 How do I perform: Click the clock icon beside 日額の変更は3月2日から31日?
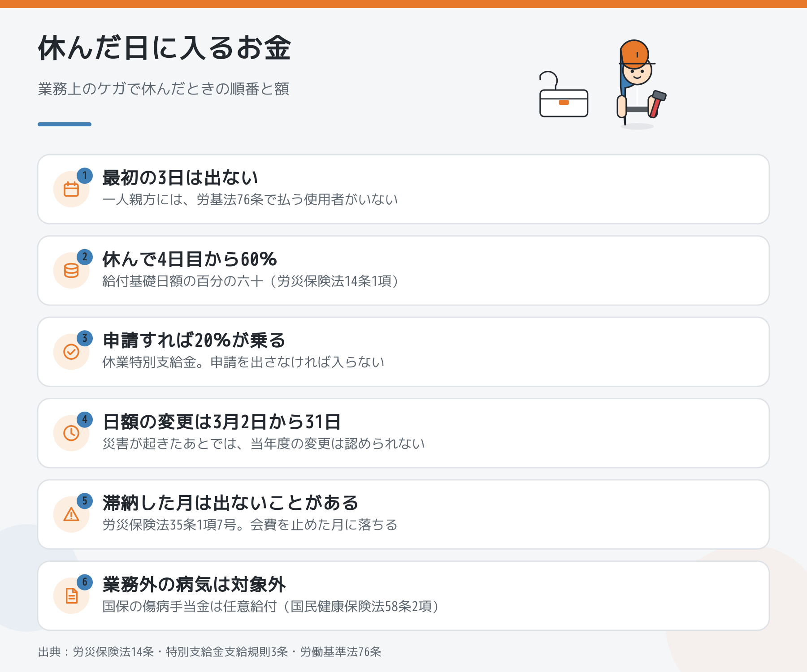pos(71,433)
